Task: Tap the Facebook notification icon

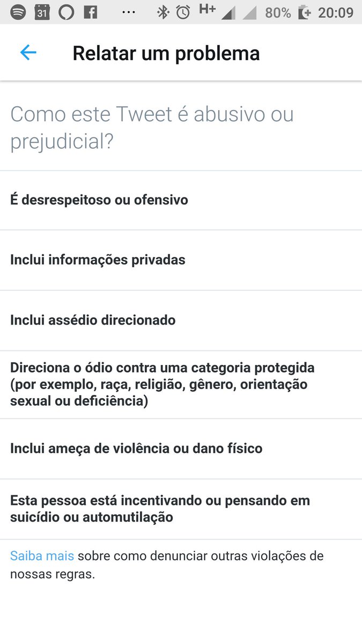Action: (90, 12)
